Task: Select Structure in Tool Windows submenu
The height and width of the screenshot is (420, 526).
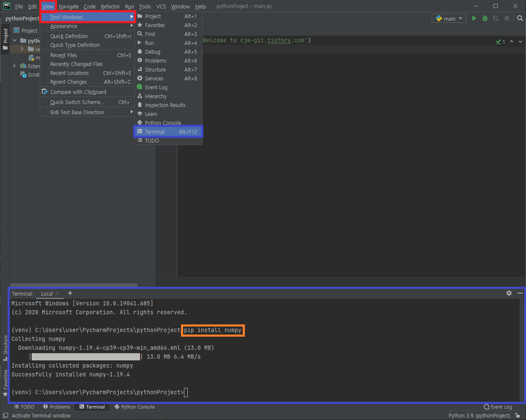Action: click(x=168, y=70)
